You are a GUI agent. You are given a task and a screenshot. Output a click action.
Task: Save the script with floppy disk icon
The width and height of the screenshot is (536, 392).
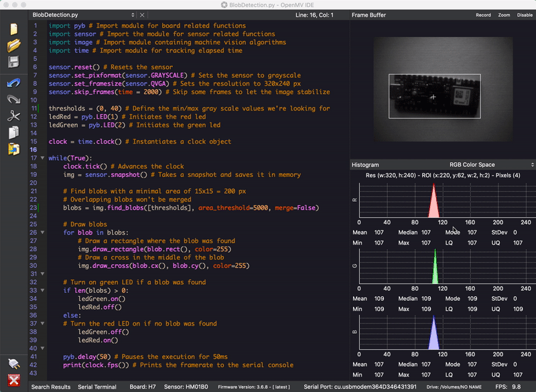[13, 62]
